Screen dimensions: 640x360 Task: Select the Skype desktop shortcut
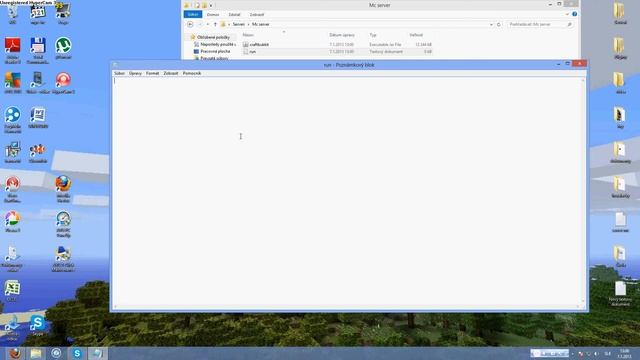pyautogui.click(x=38, y=325)
